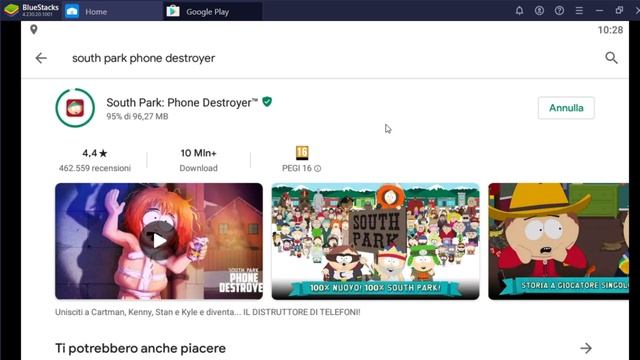Click the green verified shield badge
The height and width of the screenshot is (360, 640).
pyautogui.click(x=267, y=102)
